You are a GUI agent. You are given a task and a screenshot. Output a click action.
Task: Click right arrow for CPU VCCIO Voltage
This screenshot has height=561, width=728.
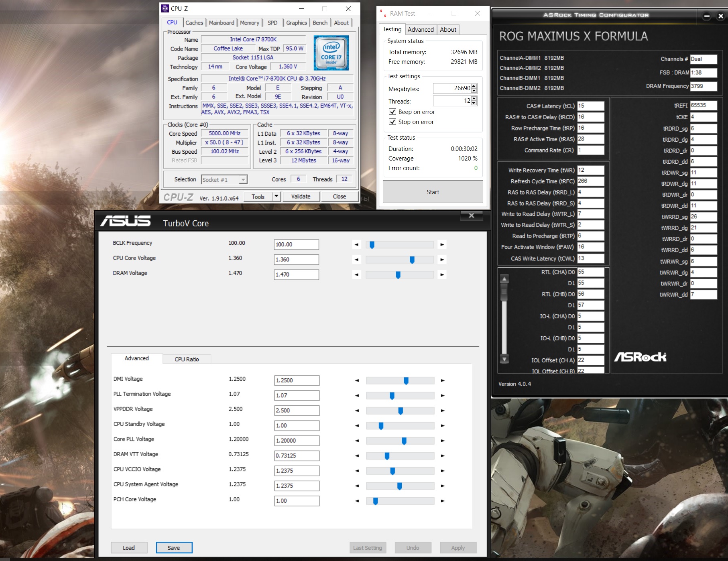click(x=443, y=471)
